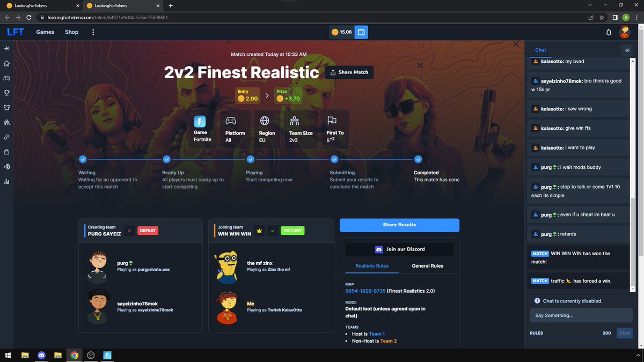This screenshot has height=362, width=644.
Task: Open the Chrome three-dot menu
Action: click(637, 17)
